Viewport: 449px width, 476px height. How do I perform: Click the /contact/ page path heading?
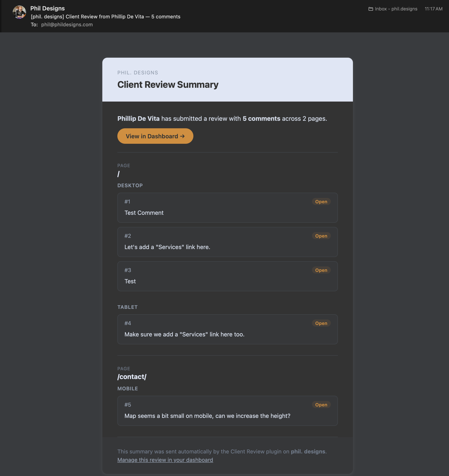132,377
